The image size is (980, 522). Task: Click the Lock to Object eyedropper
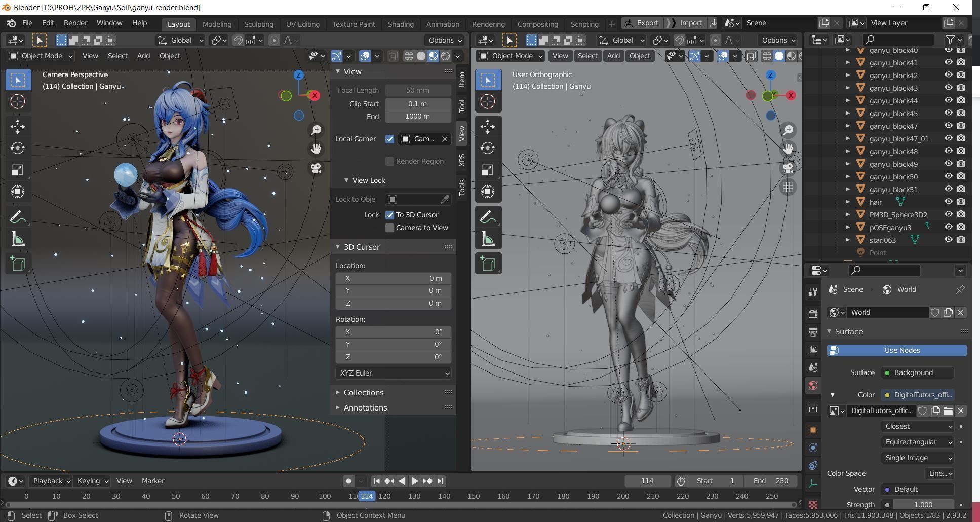point(444,199)
